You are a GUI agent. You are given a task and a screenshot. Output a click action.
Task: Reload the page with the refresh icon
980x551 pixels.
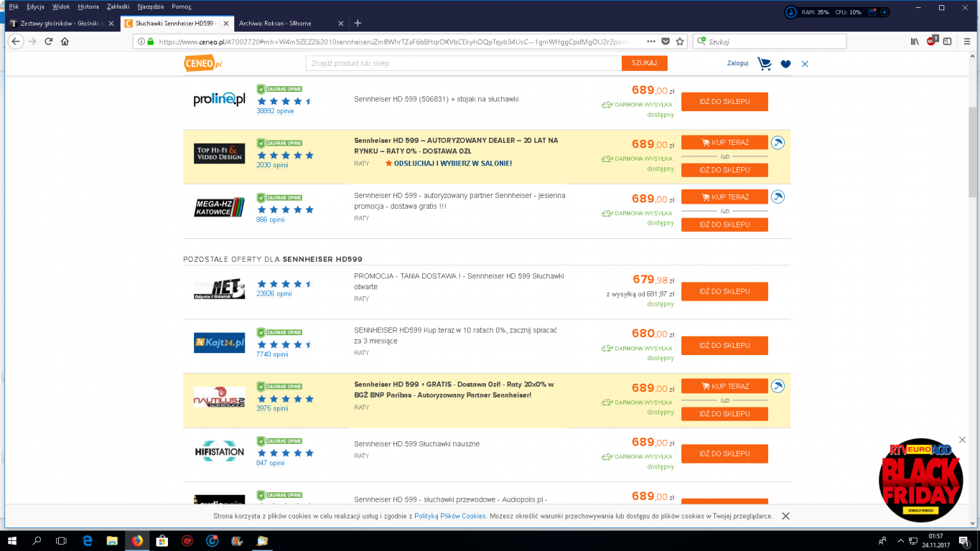pos(49,42)
